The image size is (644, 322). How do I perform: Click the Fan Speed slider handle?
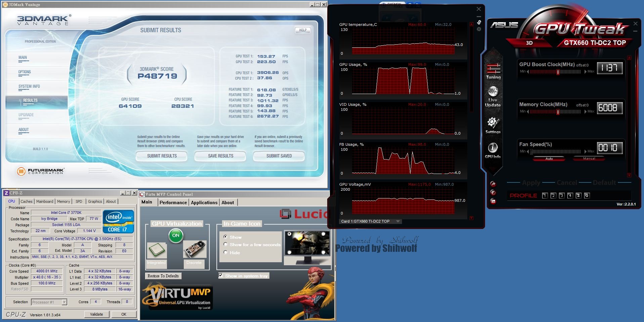click(531, 152)
